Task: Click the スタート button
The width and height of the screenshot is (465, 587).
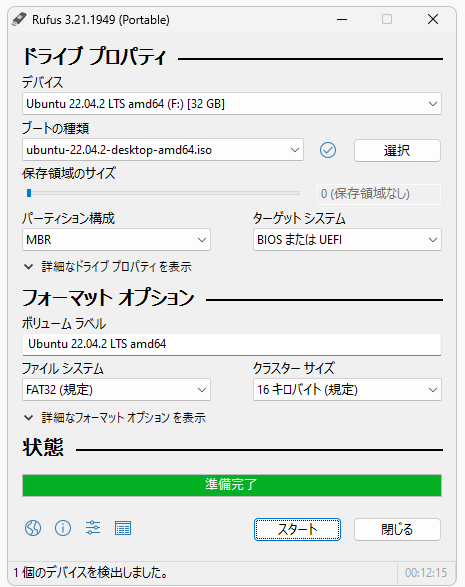Action: pos(297,529)
